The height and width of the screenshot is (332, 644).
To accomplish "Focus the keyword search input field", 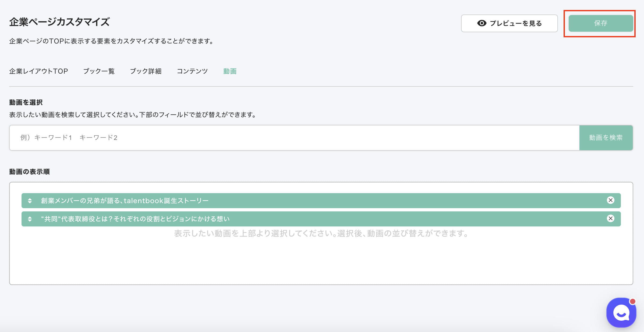I will [294, 138].
